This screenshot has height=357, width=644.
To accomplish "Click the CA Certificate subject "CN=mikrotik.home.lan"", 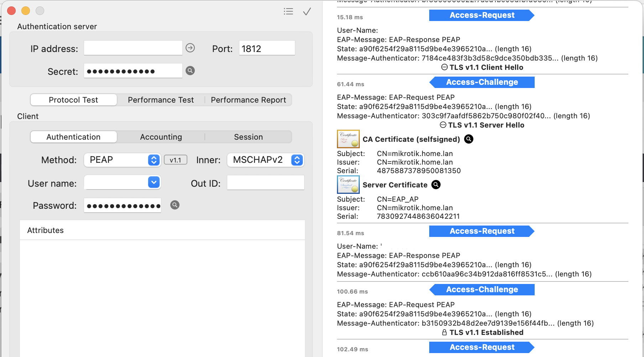I will pos(415,154).
